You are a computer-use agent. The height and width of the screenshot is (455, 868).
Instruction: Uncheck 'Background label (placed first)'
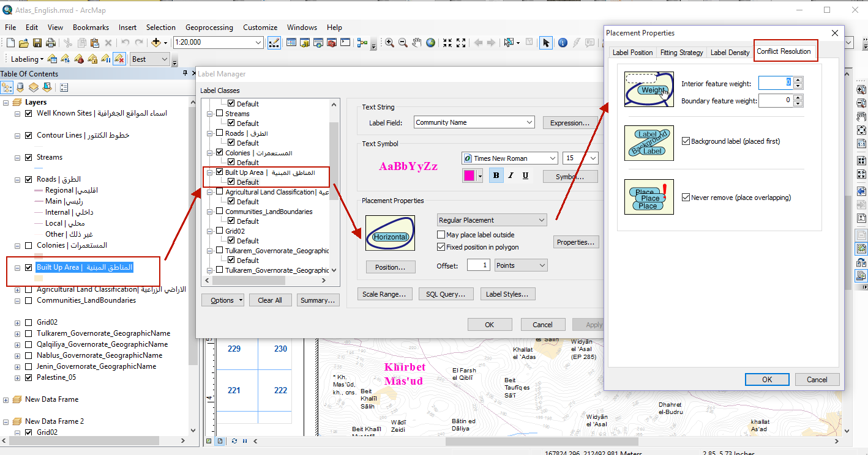(x=686, y=141)
